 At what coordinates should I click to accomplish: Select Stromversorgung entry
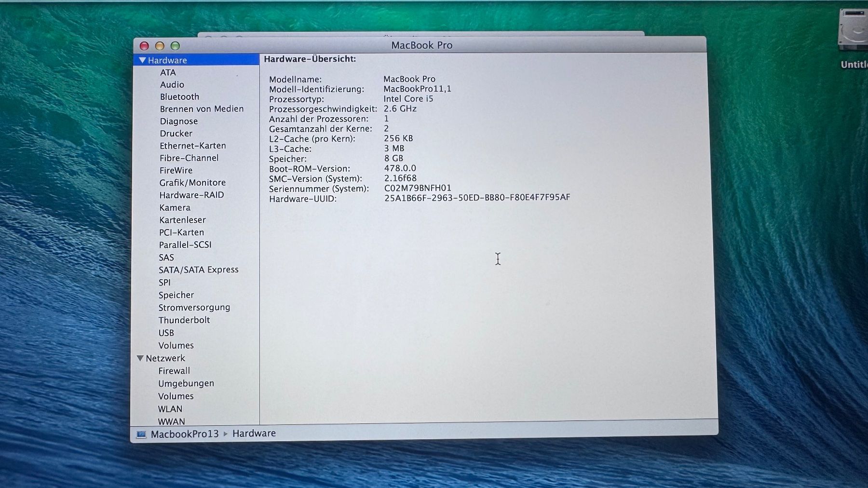194,308
